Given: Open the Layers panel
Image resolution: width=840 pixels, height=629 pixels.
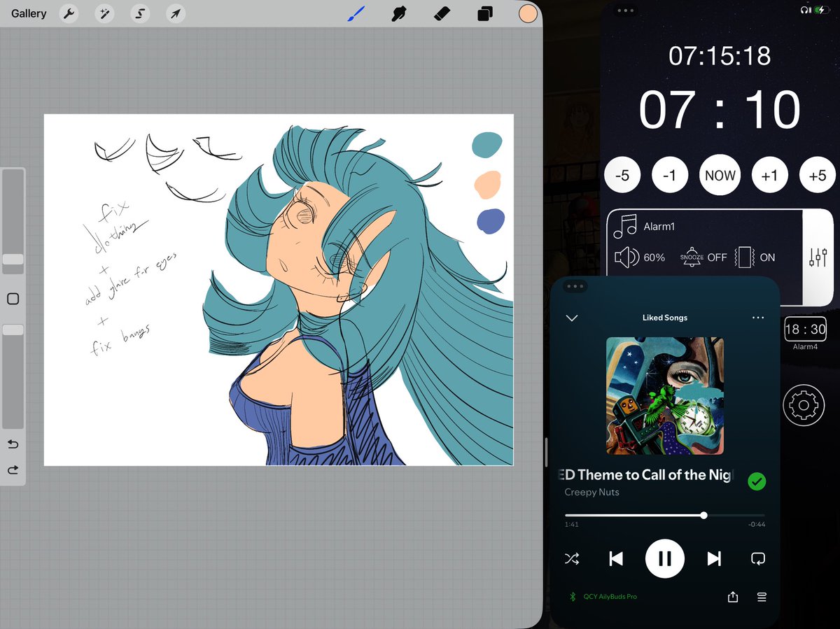Looking at the screenshot, I should point(484,14).
